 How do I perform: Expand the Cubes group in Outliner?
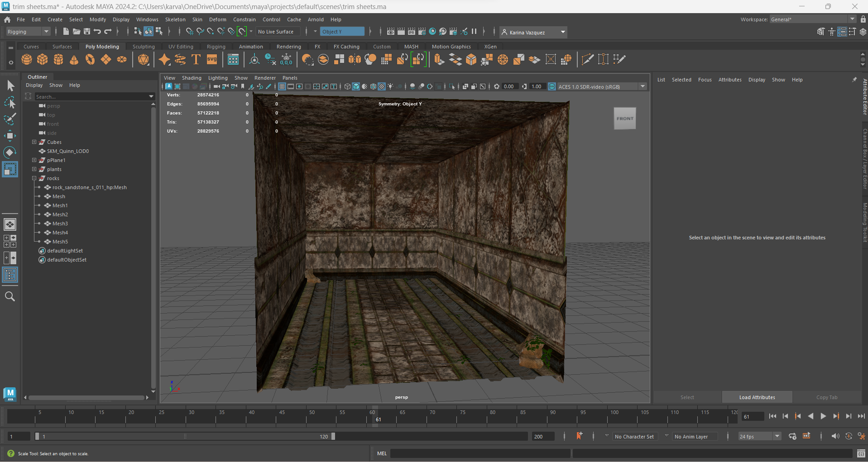click(34, 142)
